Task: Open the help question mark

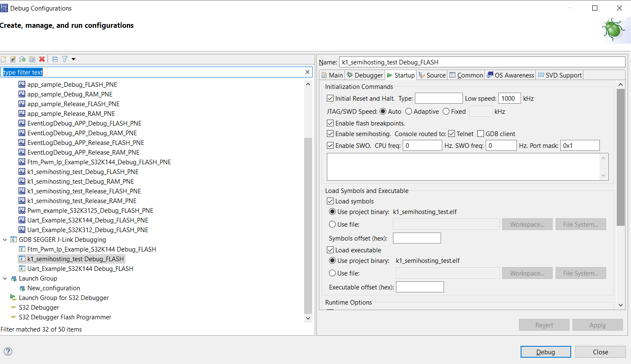Action: click(x=8, y=351)
